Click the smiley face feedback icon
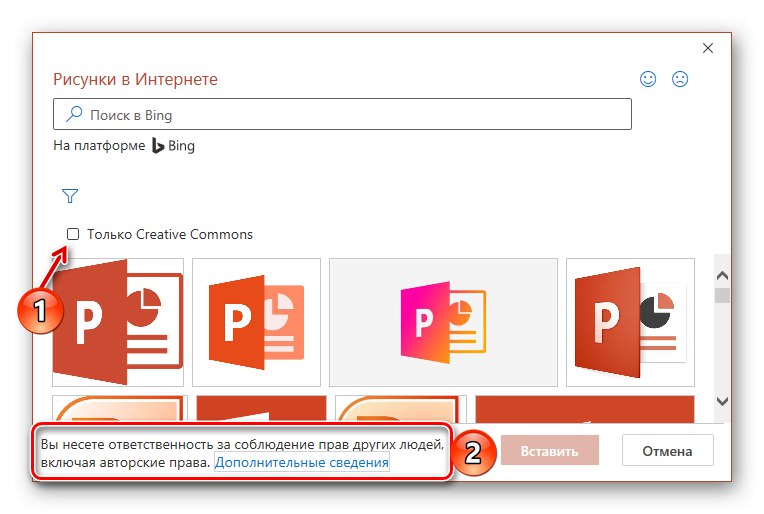This screenshot has height=514, width=764. pyautogui.click(x=648, y=79)
